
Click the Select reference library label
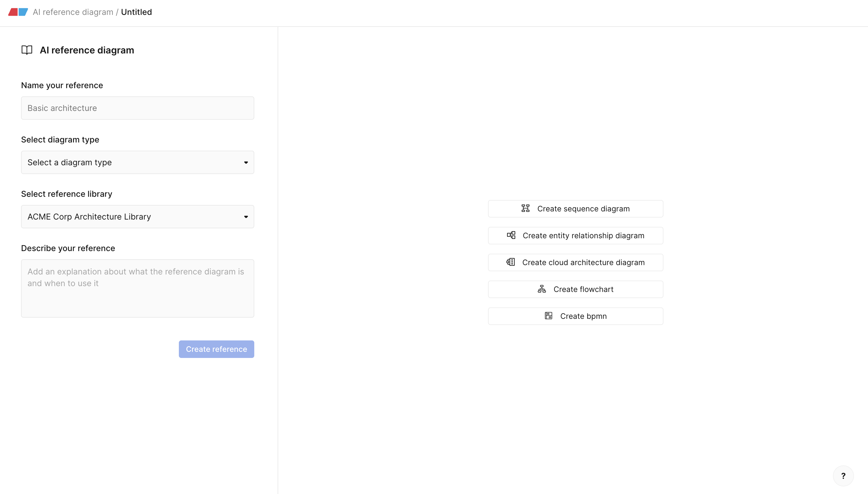click(x=67, y=194)
